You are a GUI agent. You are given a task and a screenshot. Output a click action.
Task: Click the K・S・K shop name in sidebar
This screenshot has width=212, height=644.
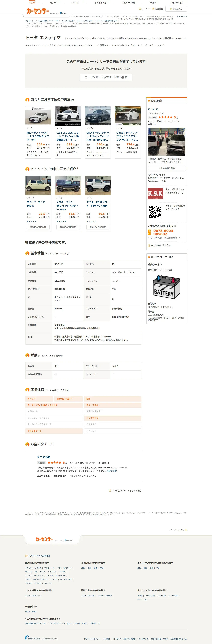pyautogui.click(x=153, y=109)
